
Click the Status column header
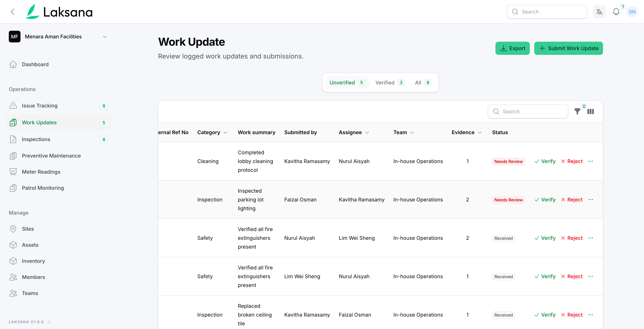point(500,132)
